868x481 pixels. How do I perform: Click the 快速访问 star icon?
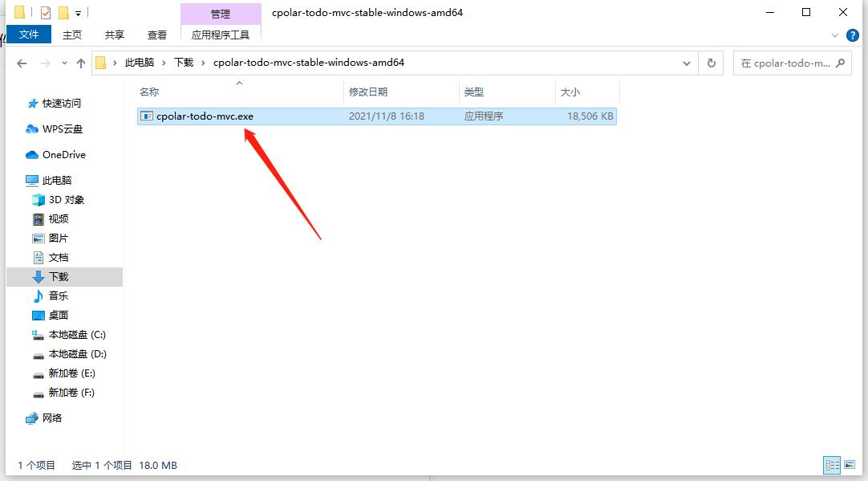pos(33,104)
